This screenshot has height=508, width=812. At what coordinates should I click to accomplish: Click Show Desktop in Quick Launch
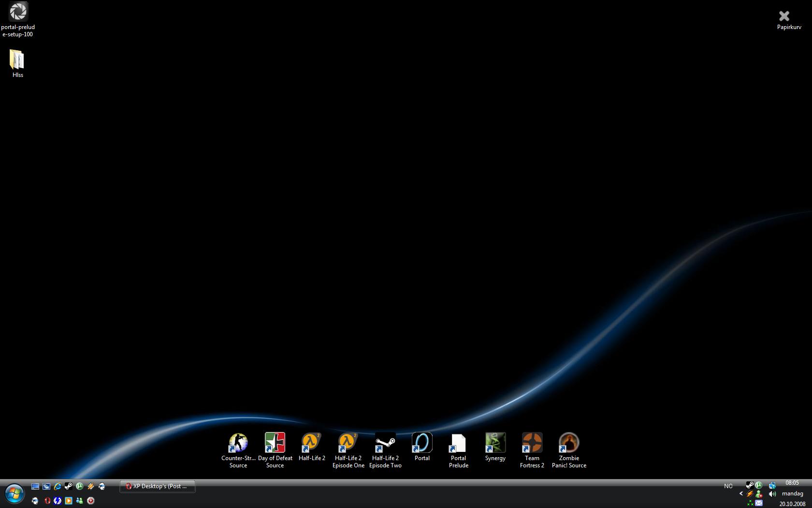(35, 486)
